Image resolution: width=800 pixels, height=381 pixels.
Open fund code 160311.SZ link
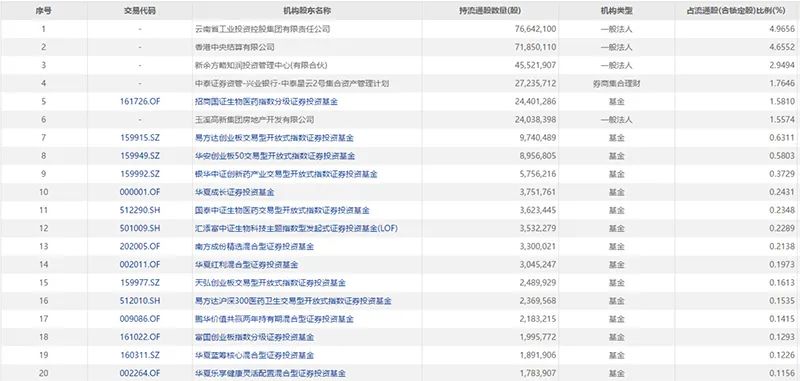click(140, 355)
